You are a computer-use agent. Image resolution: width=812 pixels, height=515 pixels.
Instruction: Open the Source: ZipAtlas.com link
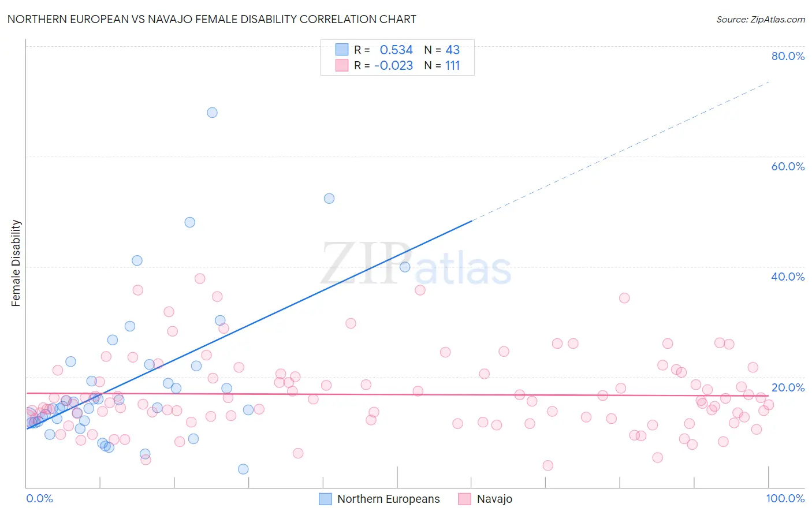(761, 20)
